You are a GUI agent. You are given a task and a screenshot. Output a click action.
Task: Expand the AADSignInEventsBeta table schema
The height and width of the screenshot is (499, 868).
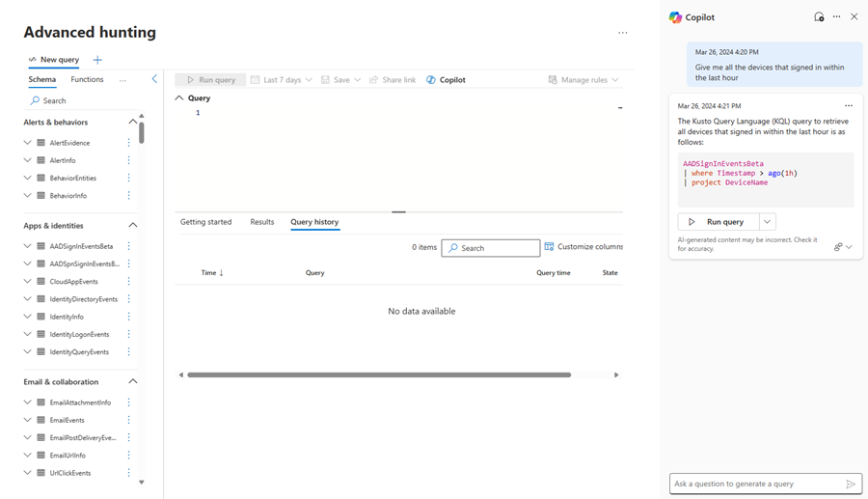27,246
